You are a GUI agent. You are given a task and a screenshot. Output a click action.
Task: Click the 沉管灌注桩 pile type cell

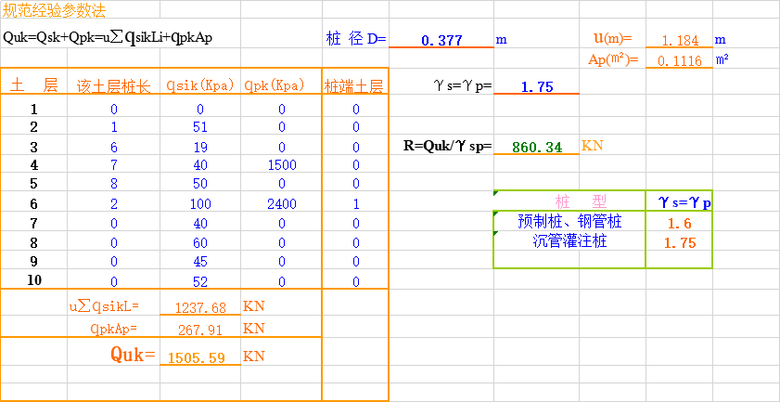569,241
